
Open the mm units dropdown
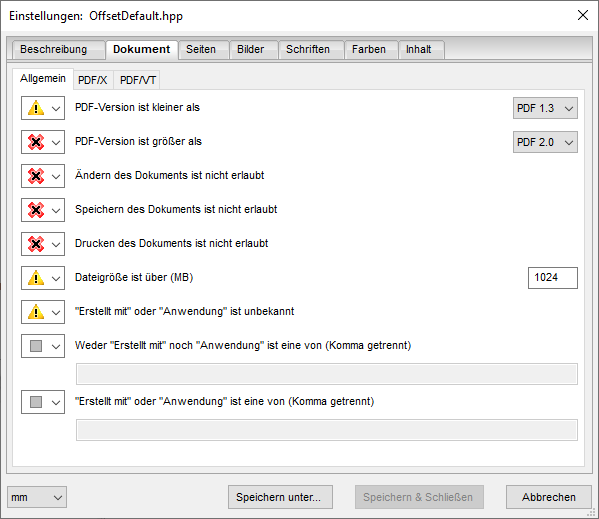37,497
